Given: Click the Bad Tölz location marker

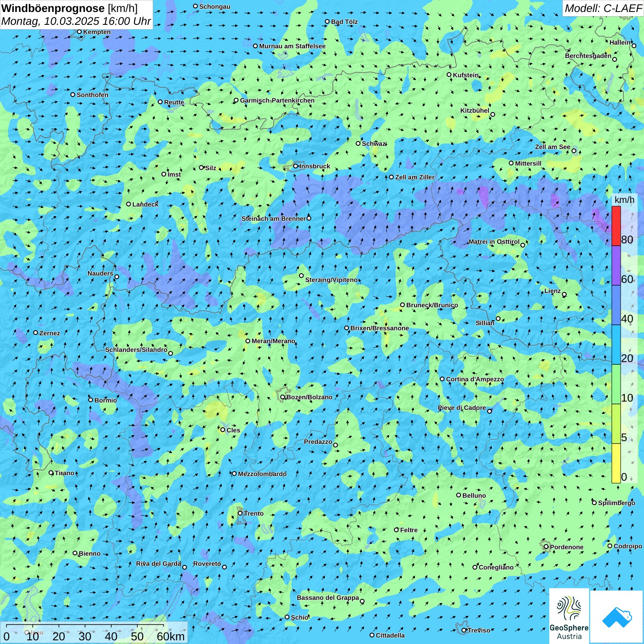Looking at the screenshot, I should [x=327, y=21].
